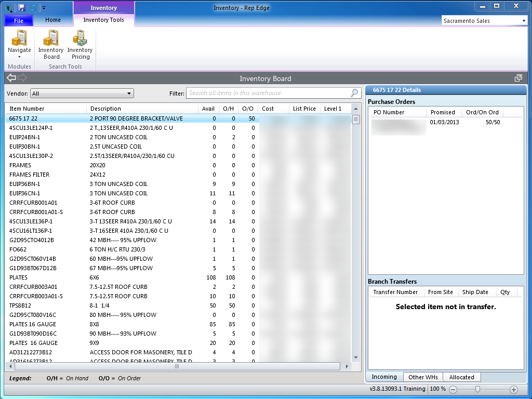Viewport: 532px width, 399px height.
Task: Open the Inventory Pricing tool
Action: pos(80,45)
